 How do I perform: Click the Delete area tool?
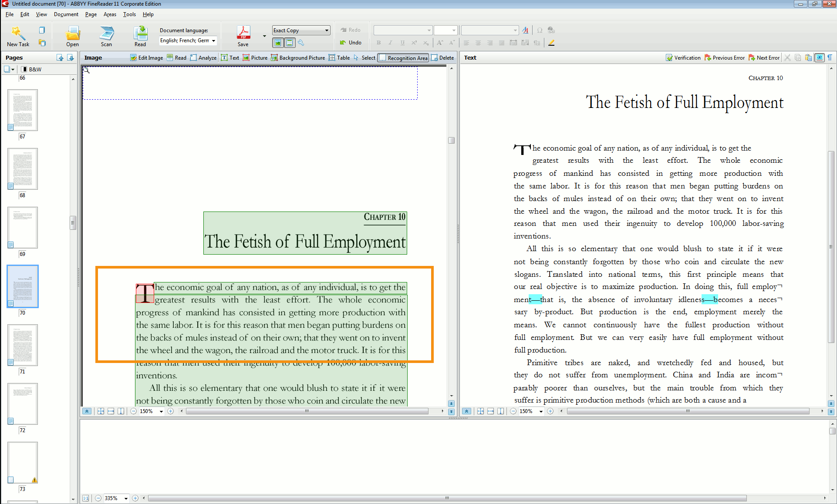point(442,57)
